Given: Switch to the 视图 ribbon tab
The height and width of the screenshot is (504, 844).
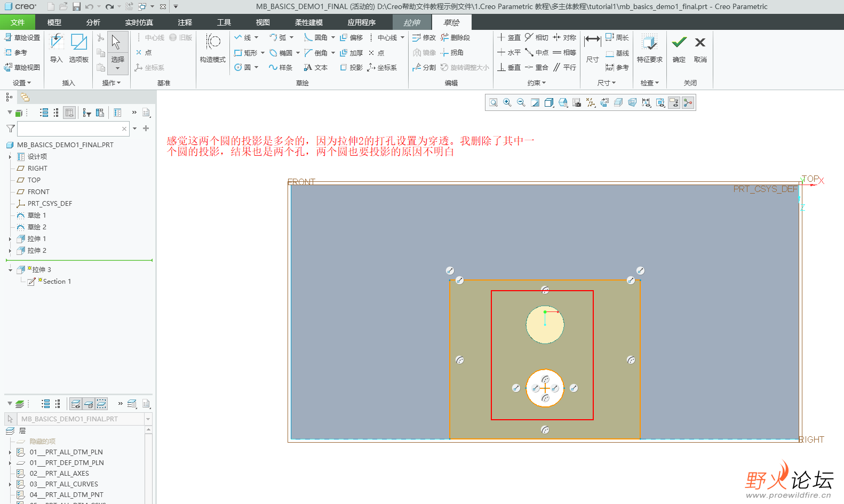Looking at the screenshot, I should coord(263,22).
